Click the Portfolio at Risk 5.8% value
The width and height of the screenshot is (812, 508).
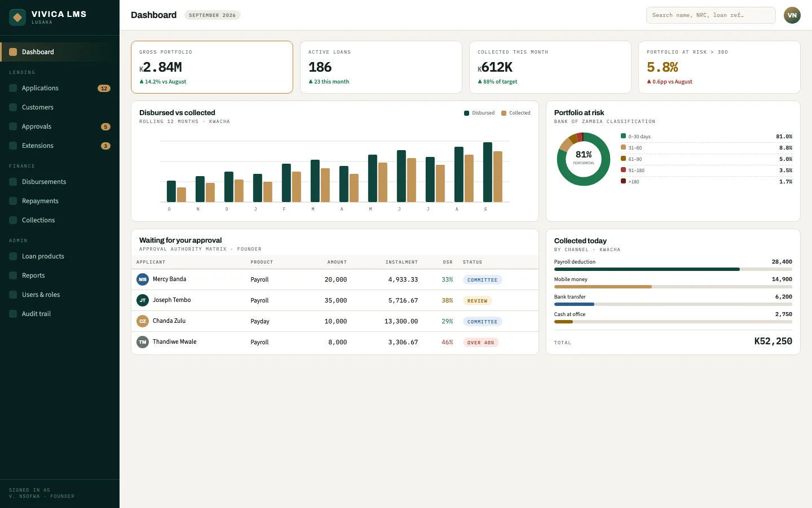click(x=663, y=67)
